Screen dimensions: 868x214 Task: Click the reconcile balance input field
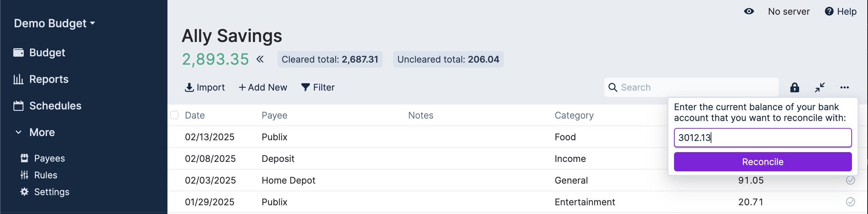tap(763, 138)
